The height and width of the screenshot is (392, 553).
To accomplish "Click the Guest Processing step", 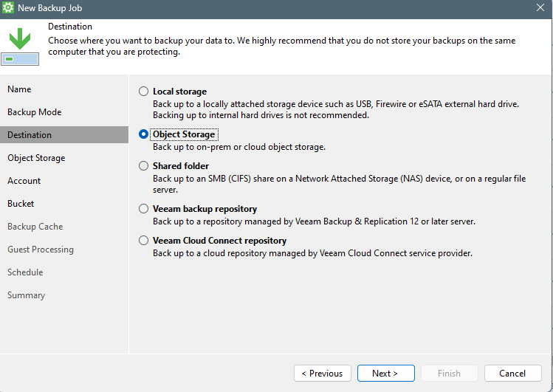I will (41, 250).
